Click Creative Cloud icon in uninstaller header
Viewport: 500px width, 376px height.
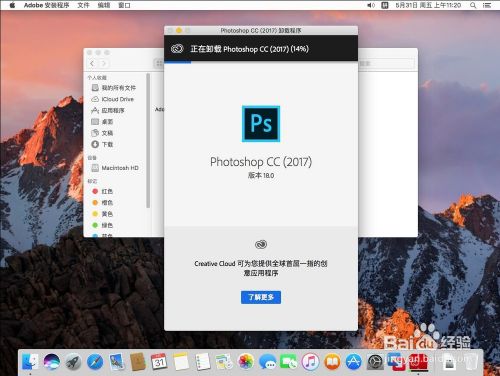(177, 49)
